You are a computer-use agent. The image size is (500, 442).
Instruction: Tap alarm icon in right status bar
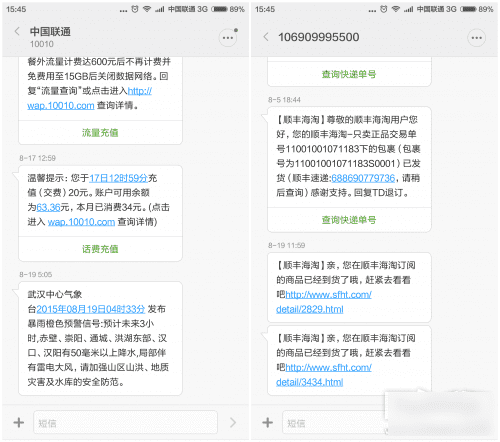point(384,9)
